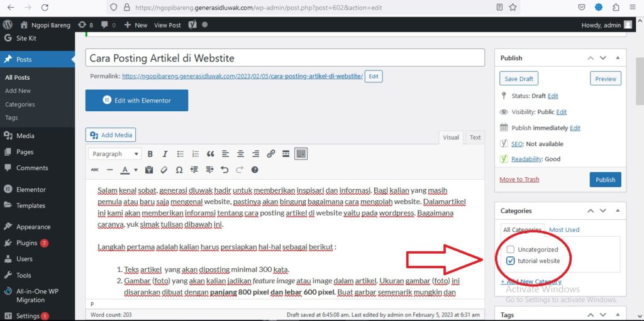Insert or edit link icon
The height and width of the screenshot is (321, 644).
pyautogui.click(x=270, y=154)
